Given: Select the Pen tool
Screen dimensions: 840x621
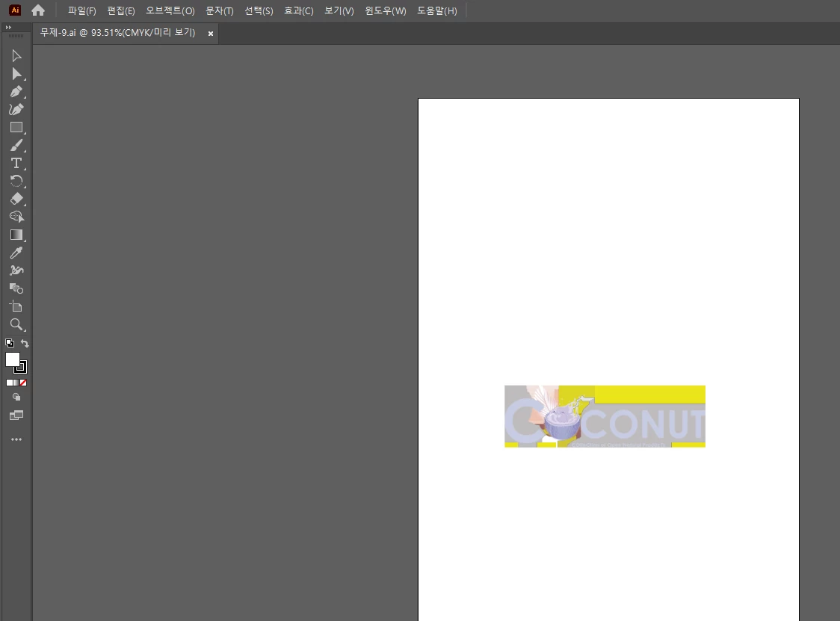Looking at the screenshot, I should coord(16,92).
